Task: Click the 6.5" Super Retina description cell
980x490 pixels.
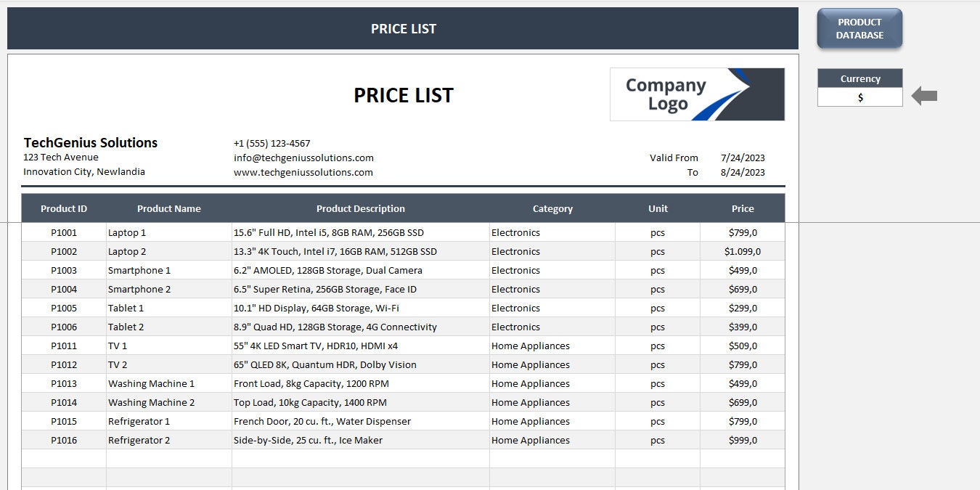Action: click(361, 289)
